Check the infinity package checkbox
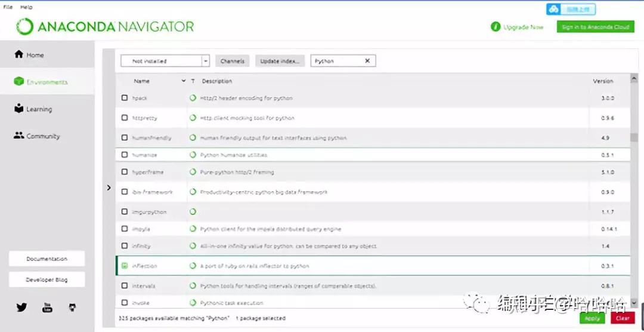 125,246
